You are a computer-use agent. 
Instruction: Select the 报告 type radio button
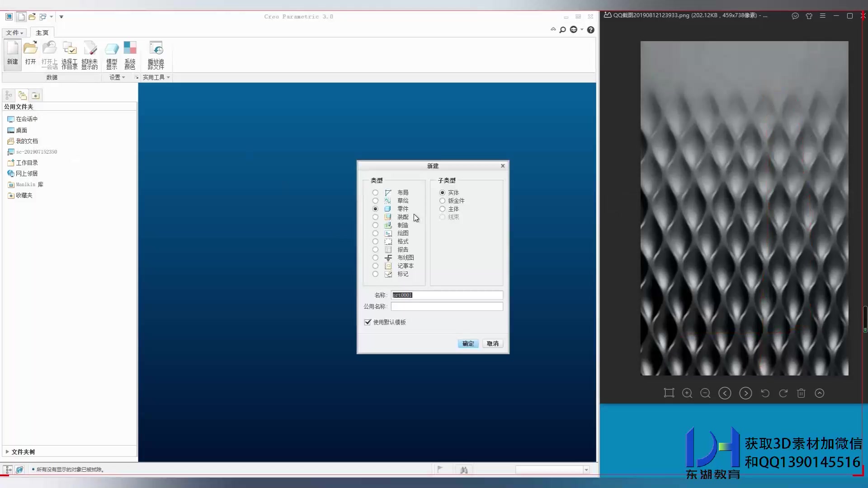point(375,249)
